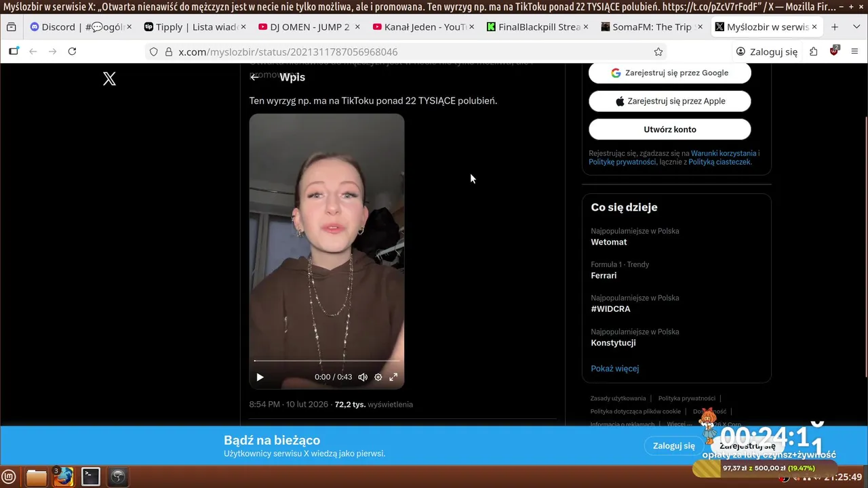Screen dimensions: 868x488
Task: Open Polityka dotycząca plików cookie link
Action: coord(635,411)
